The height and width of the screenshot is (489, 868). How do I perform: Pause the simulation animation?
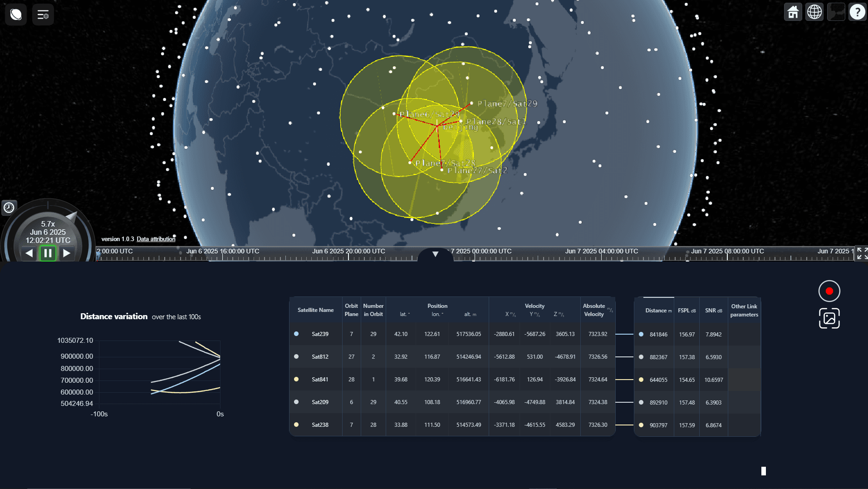(48, 253)
